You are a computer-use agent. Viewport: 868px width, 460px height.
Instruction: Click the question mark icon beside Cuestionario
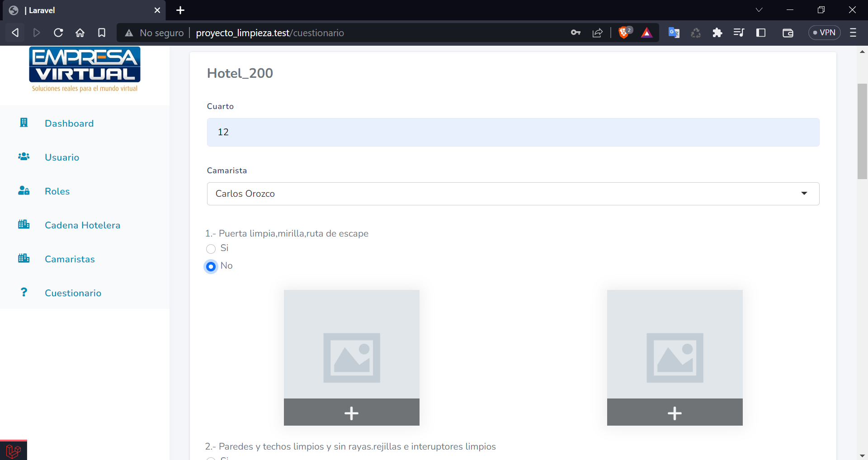pos(24,292)
